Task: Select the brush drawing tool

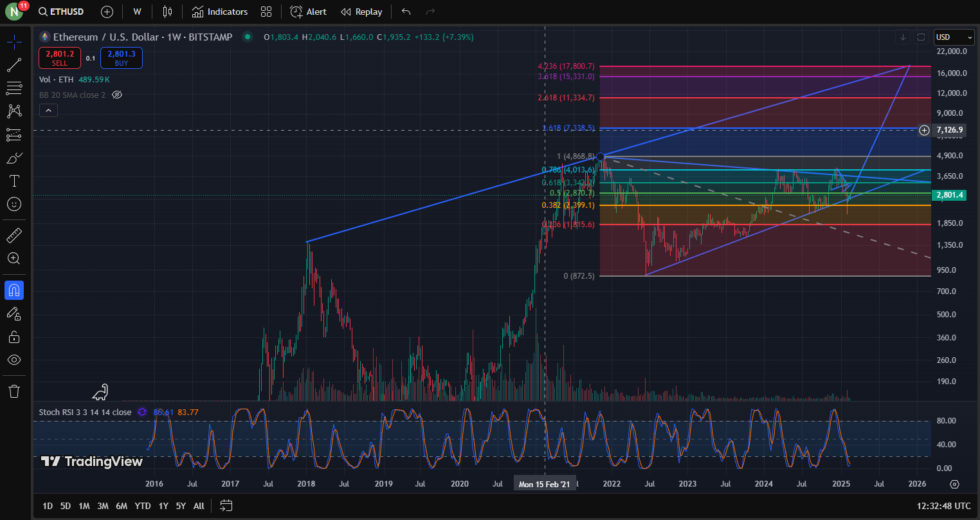Action: tap(14, 158)
